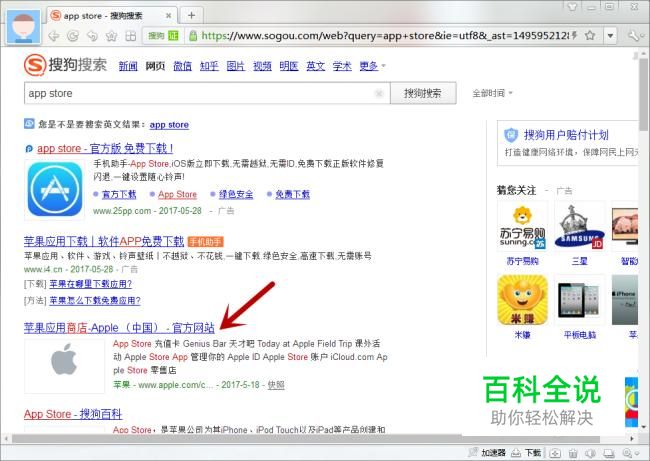Screen dimensions: 650x461
Task: Click the 三星 text link
Action: [x=580, y=261]
